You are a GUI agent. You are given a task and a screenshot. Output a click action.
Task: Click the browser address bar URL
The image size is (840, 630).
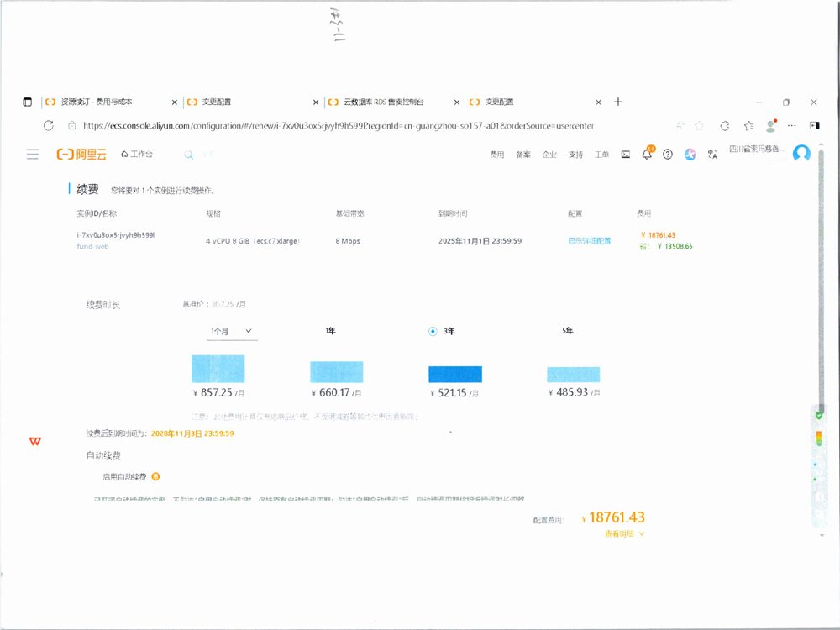[336, 126]
